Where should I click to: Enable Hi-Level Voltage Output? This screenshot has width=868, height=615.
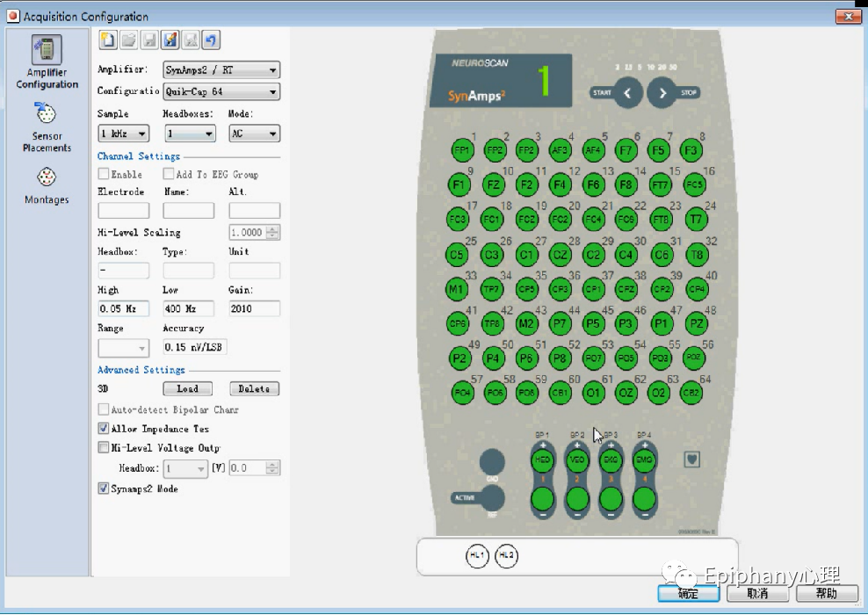104,447
